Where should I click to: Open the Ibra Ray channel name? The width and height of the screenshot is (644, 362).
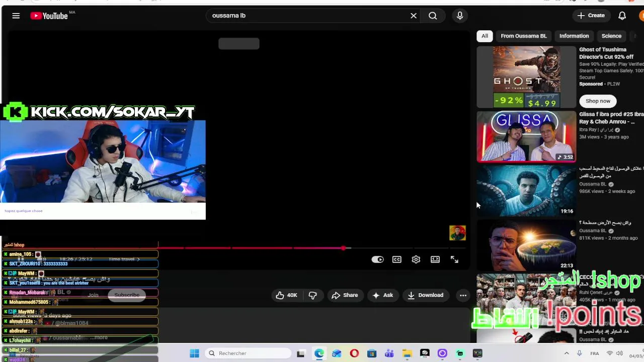click(x=596, y=130)
